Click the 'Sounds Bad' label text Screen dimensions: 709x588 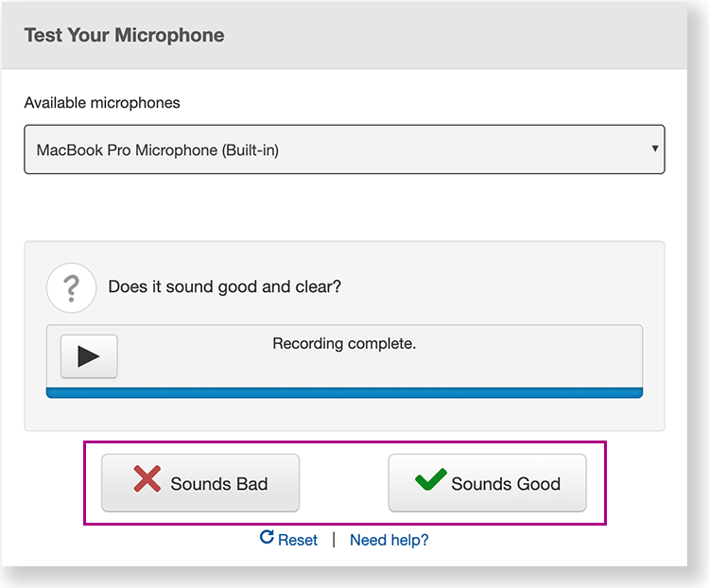(219, 484)
